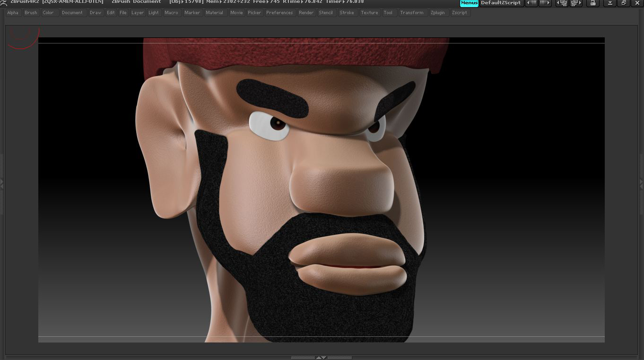Open the Picker menu
The image size is (644, 360).
click(x=254, y=13)
